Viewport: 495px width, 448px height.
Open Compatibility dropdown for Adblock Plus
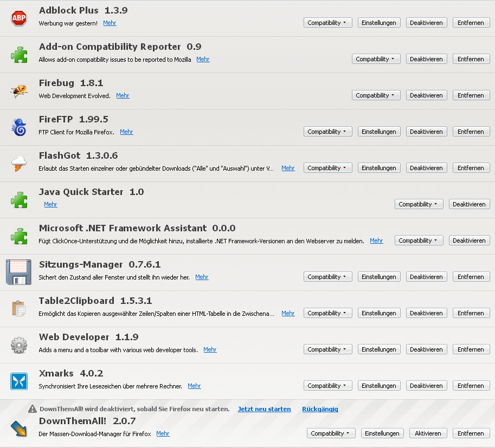327,23
